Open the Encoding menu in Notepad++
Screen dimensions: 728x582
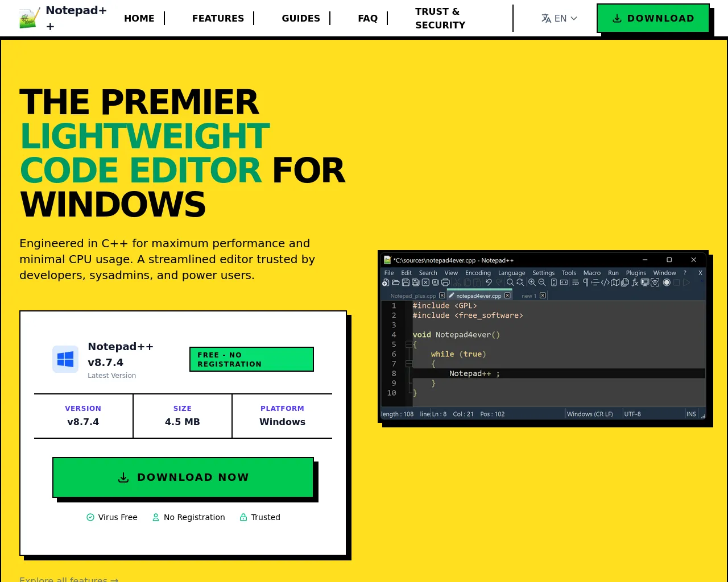tap(478, 273)
